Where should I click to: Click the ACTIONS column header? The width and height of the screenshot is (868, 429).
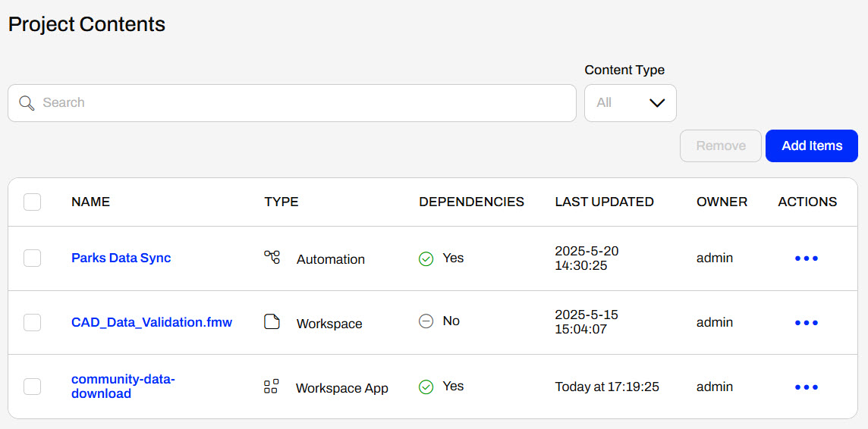point(807,202)
